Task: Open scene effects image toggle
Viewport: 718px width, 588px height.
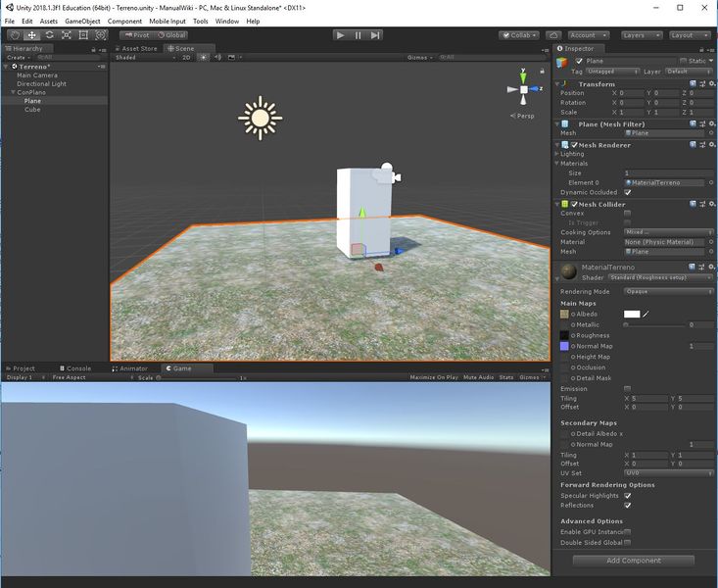Action: click(231, 57)
